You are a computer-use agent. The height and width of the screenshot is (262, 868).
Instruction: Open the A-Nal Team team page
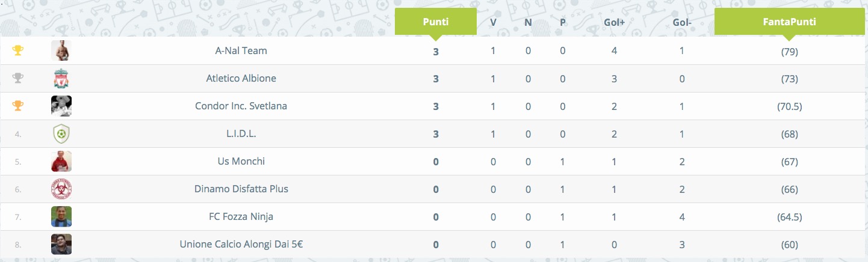pyautogui.click(x=241, y=50)
